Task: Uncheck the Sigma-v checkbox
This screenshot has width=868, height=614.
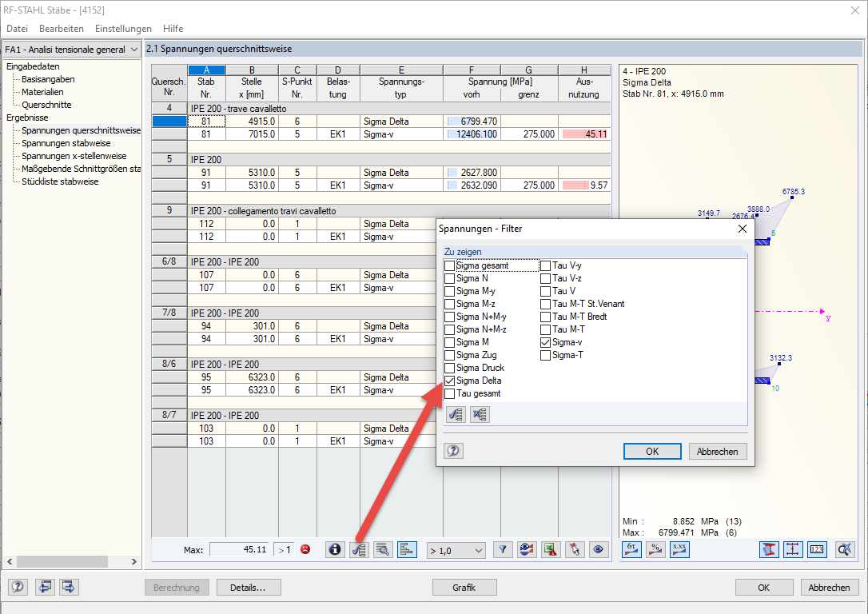Action: pos(545,343)
